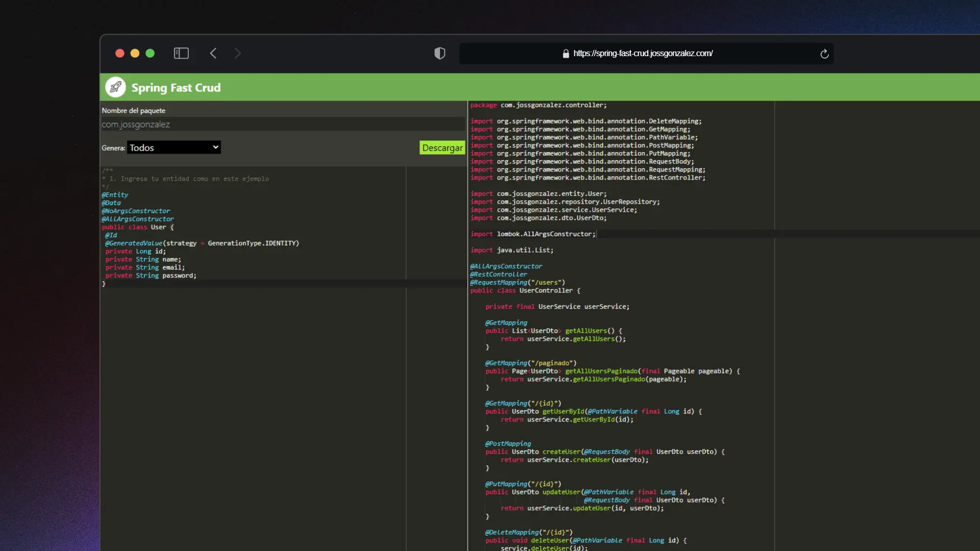This screenshot has height=551, width=980.
Task: Click the import RestController line
Action: coord(588,178)
